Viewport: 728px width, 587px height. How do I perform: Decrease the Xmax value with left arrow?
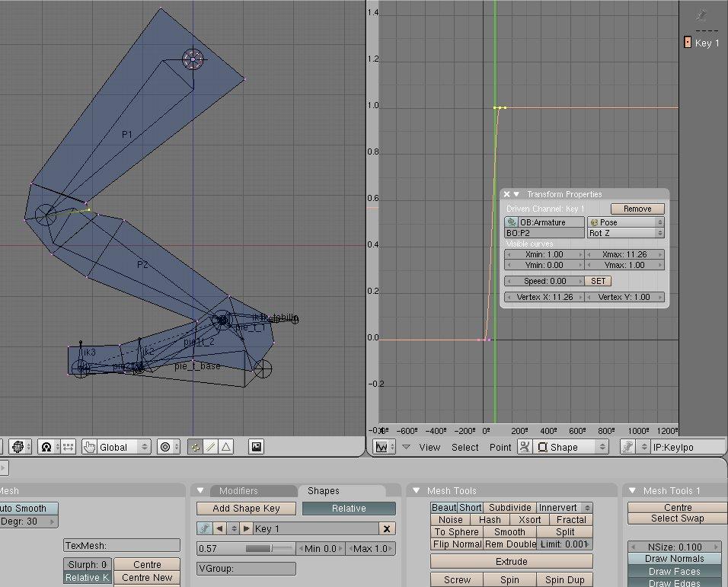coord(589,254)
